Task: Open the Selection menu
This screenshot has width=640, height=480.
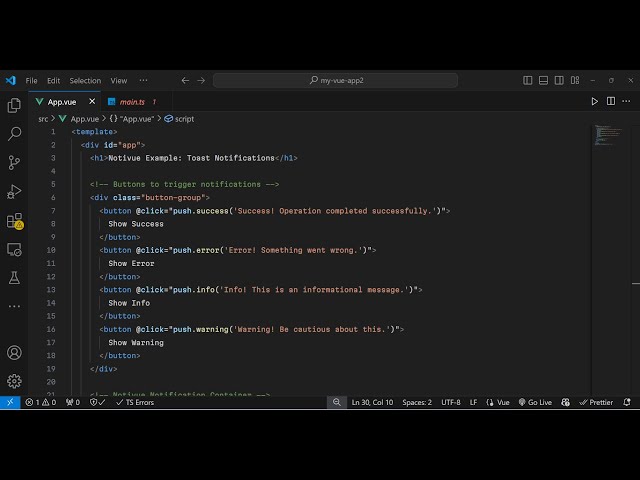Action: [x=85, y=80]
